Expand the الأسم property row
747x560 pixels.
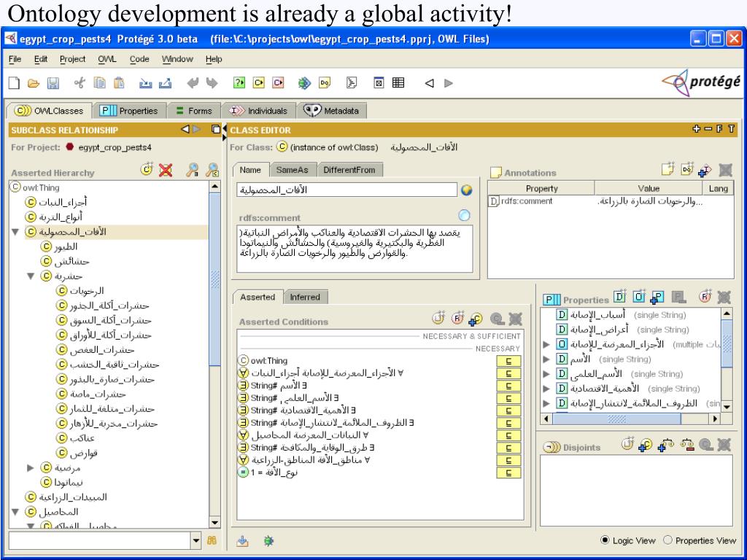click(x=546, y=359)
